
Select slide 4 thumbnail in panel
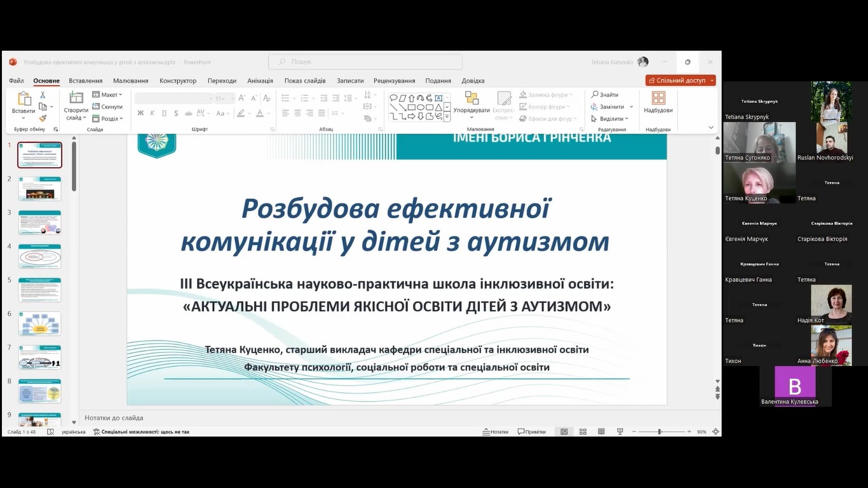pyautogui.click(x=39, y=256)
